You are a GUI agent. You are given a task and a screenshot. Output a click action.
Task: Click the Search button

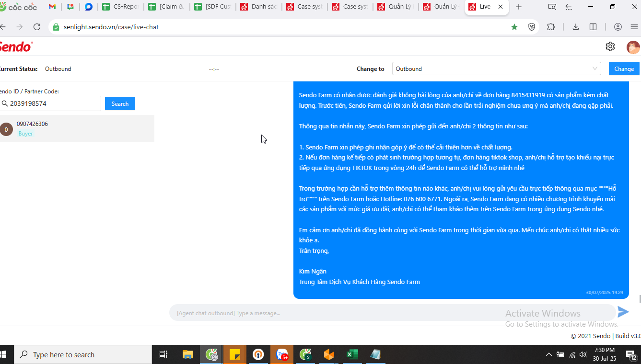[x=120, y=103]
